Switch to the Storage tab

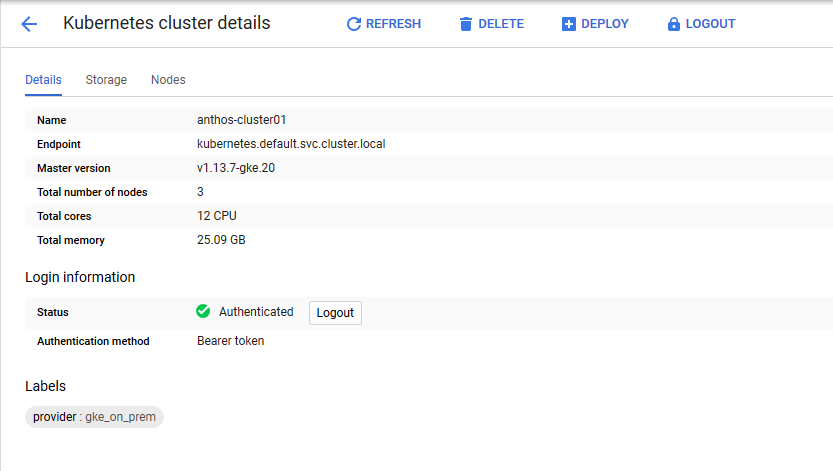(106, 80)
